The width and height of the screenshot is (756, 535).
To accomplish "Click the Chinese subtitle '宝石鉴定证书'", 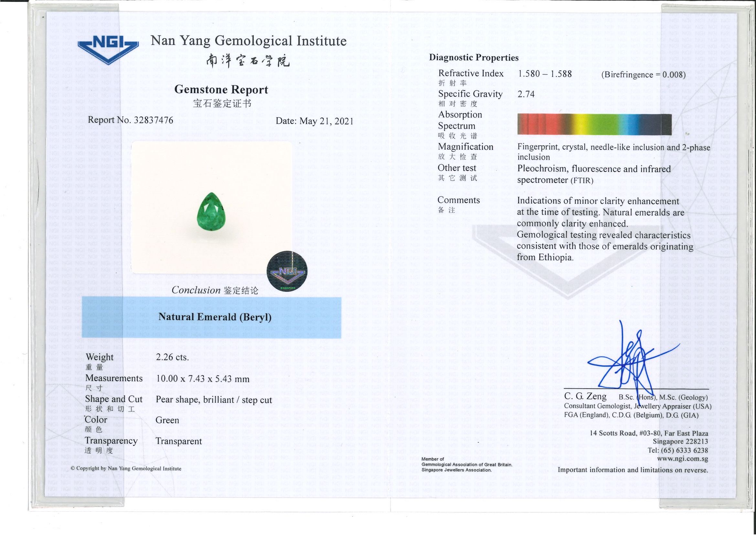I will point(222,104).
